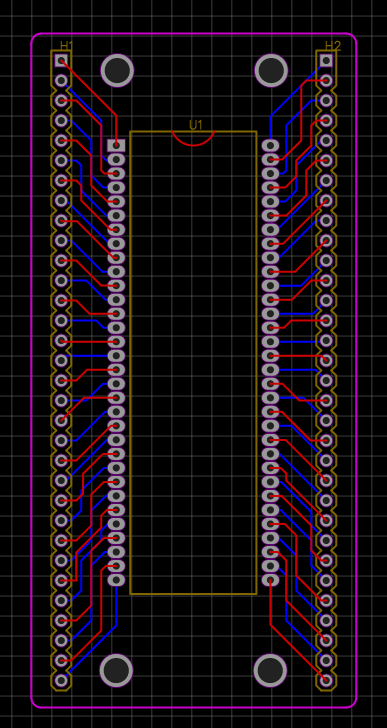Select the last bottom pad of header H2
387x728 pixels.
(x=326, y=680)
